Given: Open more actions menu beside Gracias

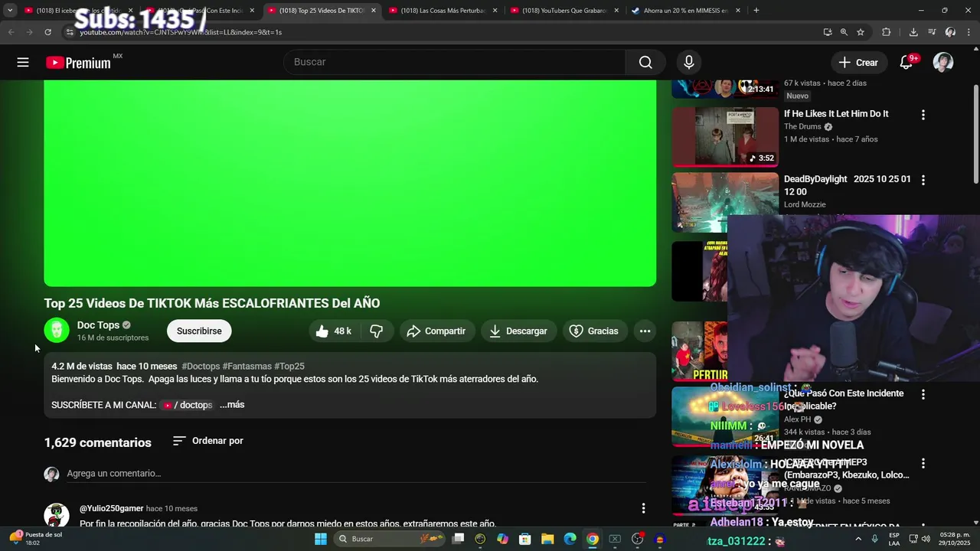Looking at the screenshot, I should (x=645, y=331).
